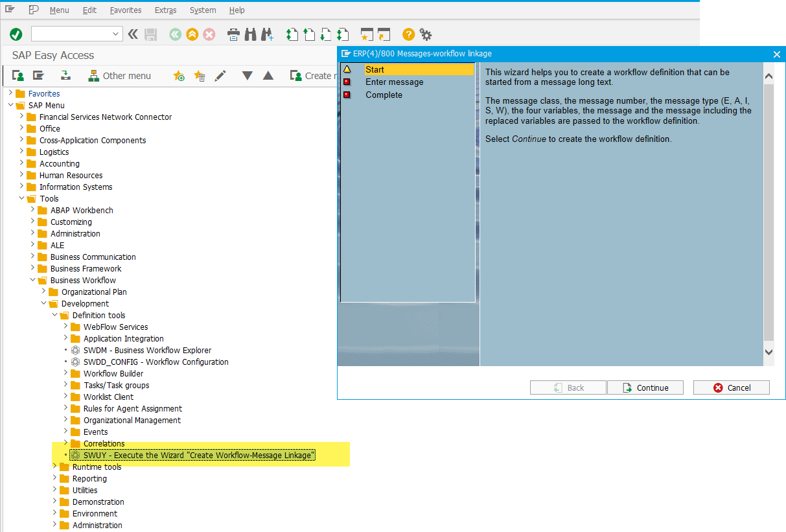Collapse the SAP Menu node

pyautogui.click(x=10, y=106)
